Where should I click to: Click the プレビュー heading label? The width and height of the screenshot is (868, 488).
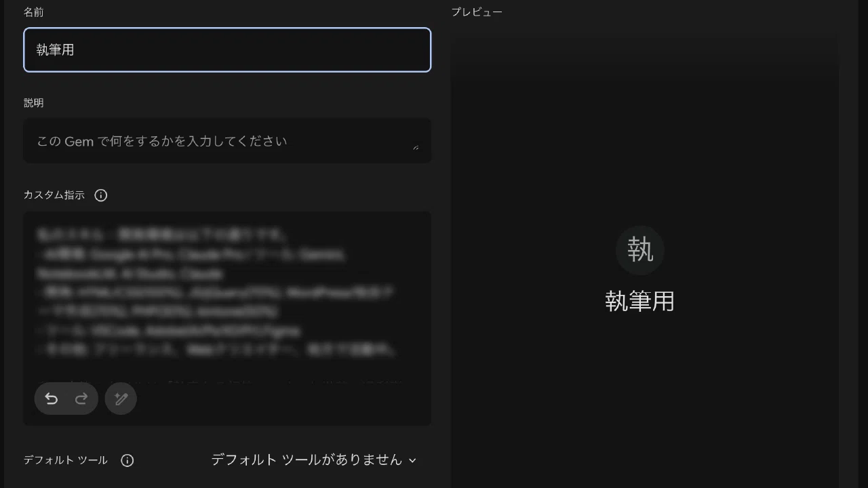(477, 12)
